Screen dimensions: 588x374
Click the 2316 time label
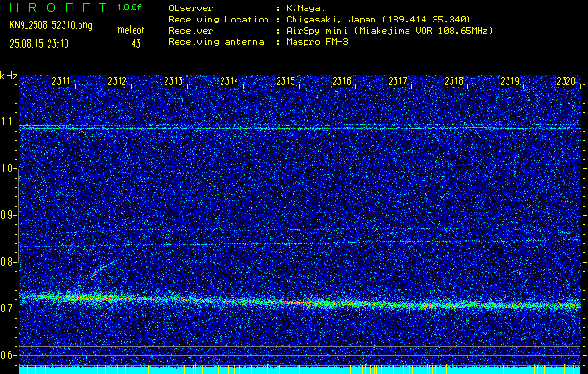341,81
